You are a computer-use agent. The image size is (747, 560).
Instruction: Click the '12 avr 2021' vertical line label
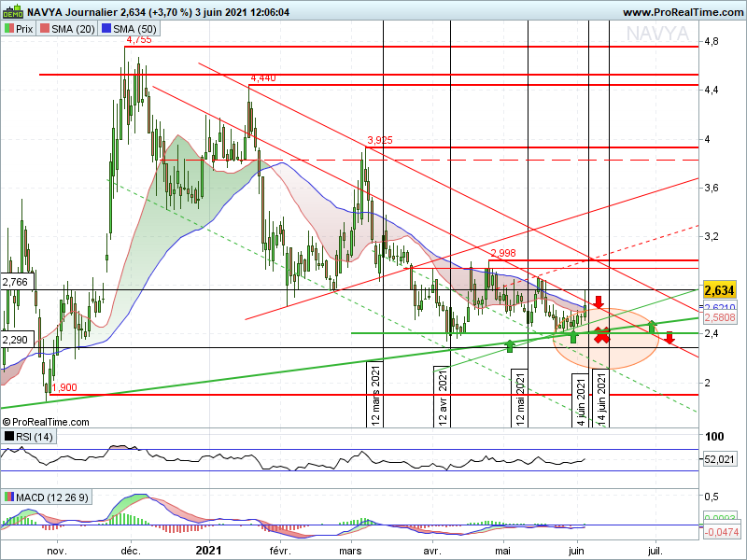pos(443,397)
